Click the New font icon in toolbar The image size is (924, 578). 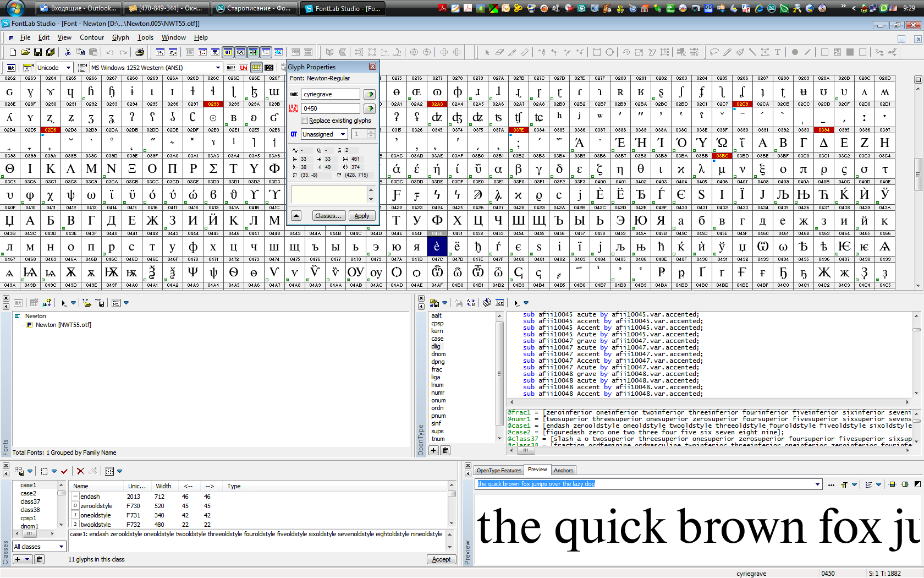[13, 52]
